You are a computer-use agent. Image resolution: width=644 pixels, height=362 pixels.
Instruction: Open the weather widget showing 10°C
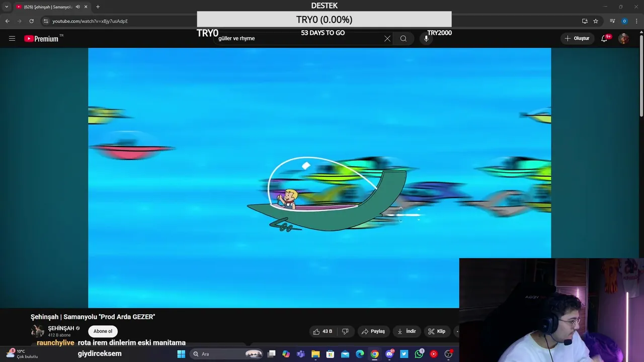(x=23, y=354)
